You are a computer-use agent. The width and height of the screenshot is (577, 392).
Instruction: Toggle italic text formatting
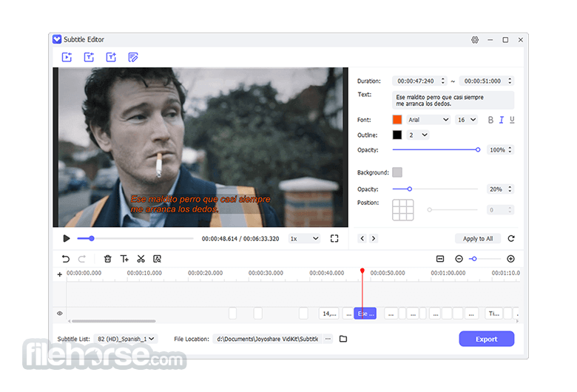point(502,120)
